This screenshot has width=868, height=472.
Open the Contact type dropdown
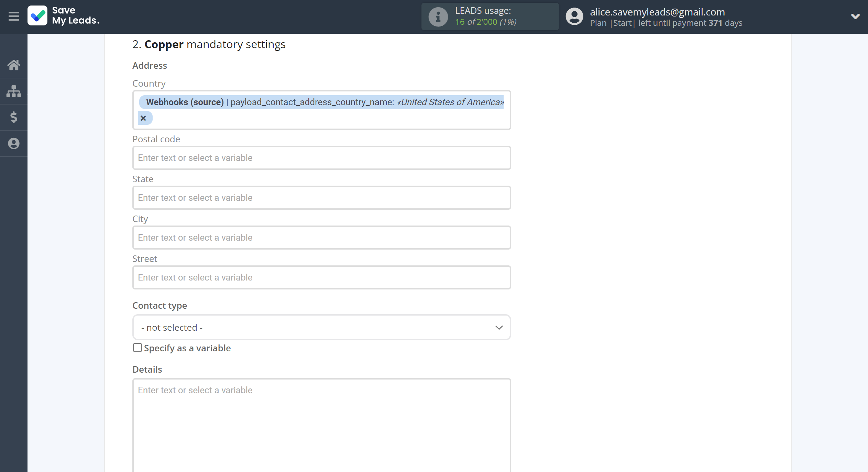click(x=321, y=327)
